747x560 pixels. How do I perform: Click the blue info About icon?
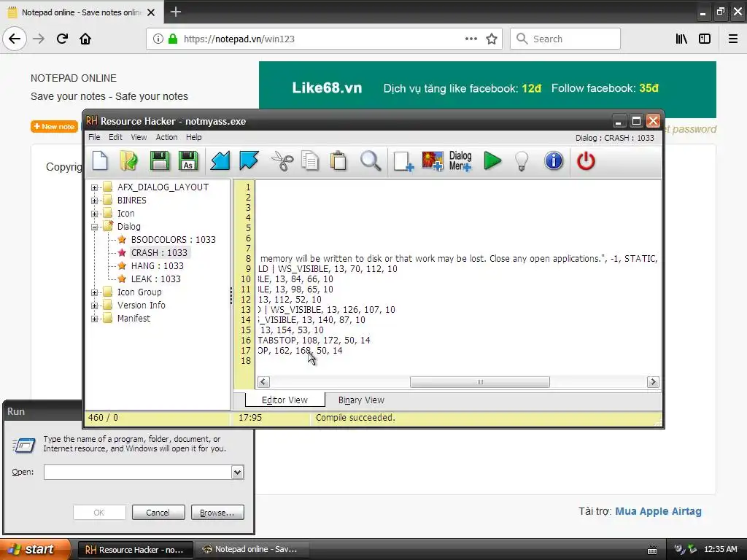[554, 161]
